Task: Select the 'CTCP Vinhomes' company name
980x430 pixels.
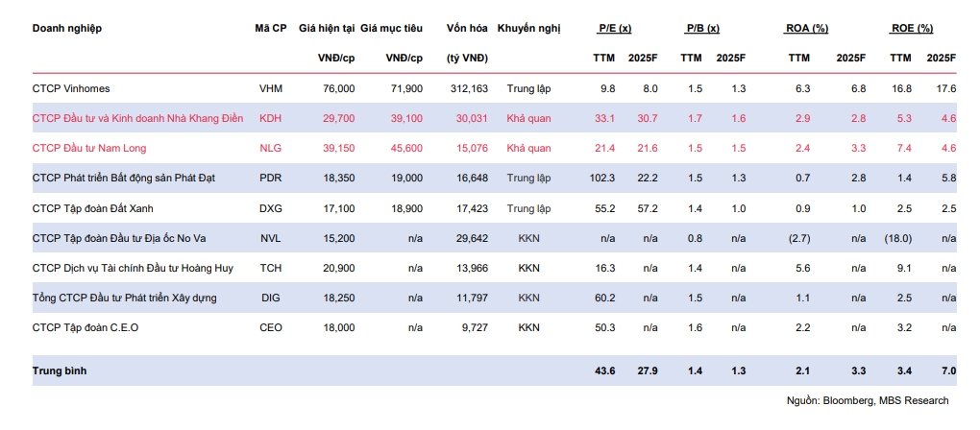Action: click(71, 88)
